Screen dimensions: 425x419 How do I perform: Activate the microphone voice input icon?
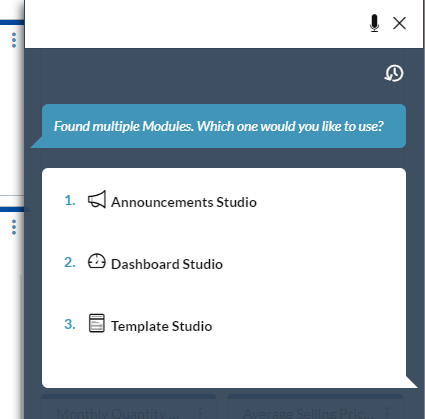click(x=374, y=23)
